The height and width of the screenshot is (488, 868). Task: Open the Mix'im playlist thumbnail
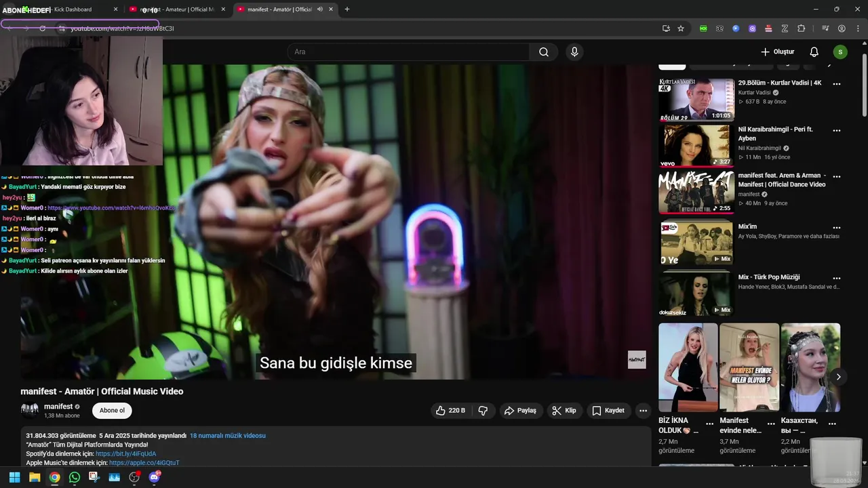click(696, 242)
